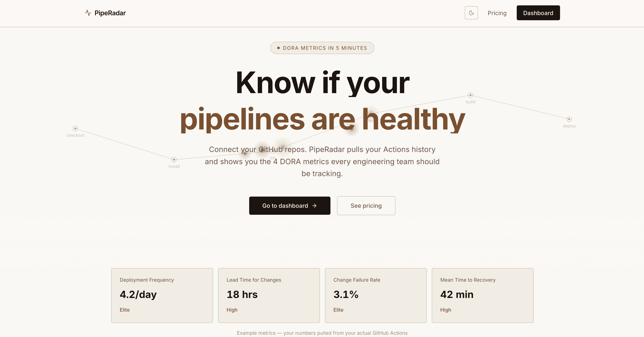Click the deploy pipeline node
This screenshot has width=644, height=337.
(x=569, y=119)
